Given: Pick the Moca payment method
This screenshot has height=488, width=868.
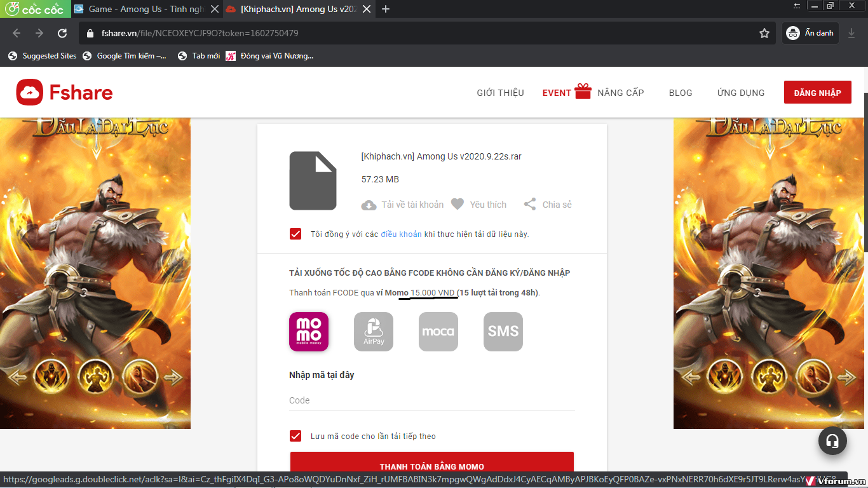Looking at the screenshot, I should pyautogui.click(x=438, y=332).
